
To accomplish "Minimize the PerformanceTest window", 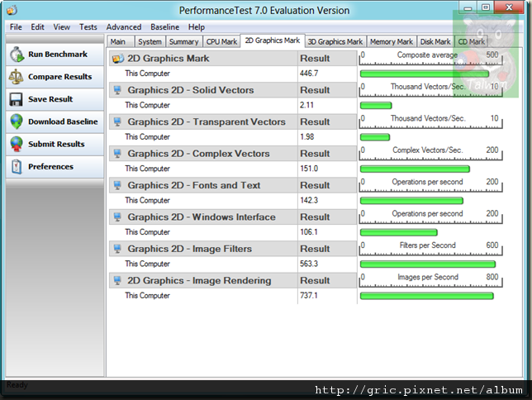I will pos(468,7).
